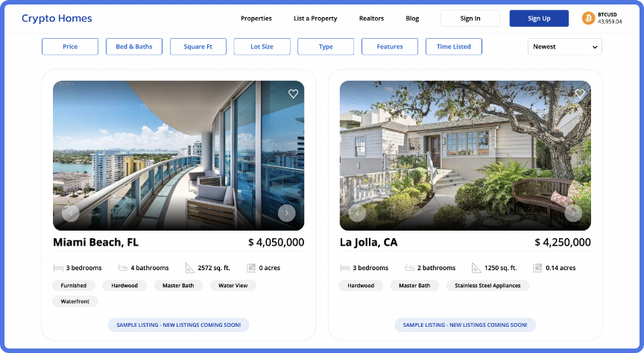Show next photo of Miami Beach property
644x353 pixels.
pyautogui.click(x=287, y=213)
